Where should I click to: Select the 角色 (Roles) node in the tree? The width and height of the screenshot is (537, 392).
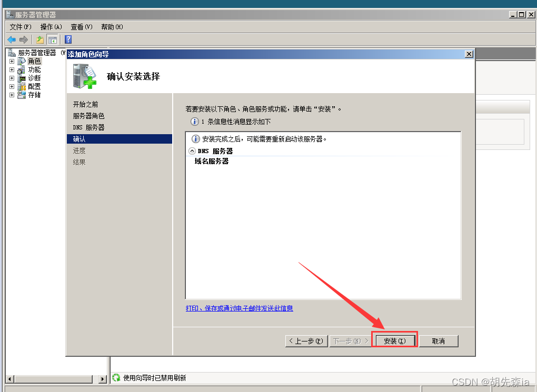tap(34, 61)
